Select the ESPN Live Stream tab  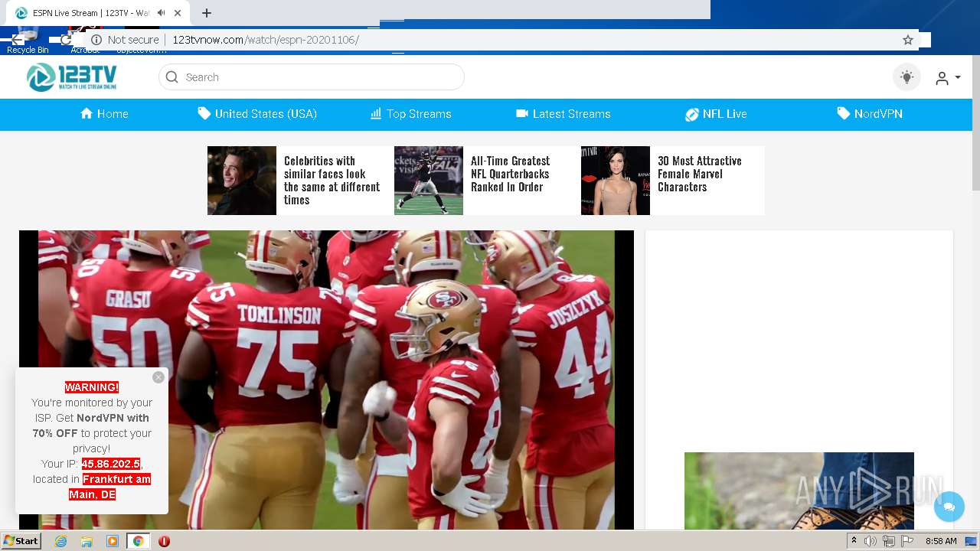tap(98, 13)
